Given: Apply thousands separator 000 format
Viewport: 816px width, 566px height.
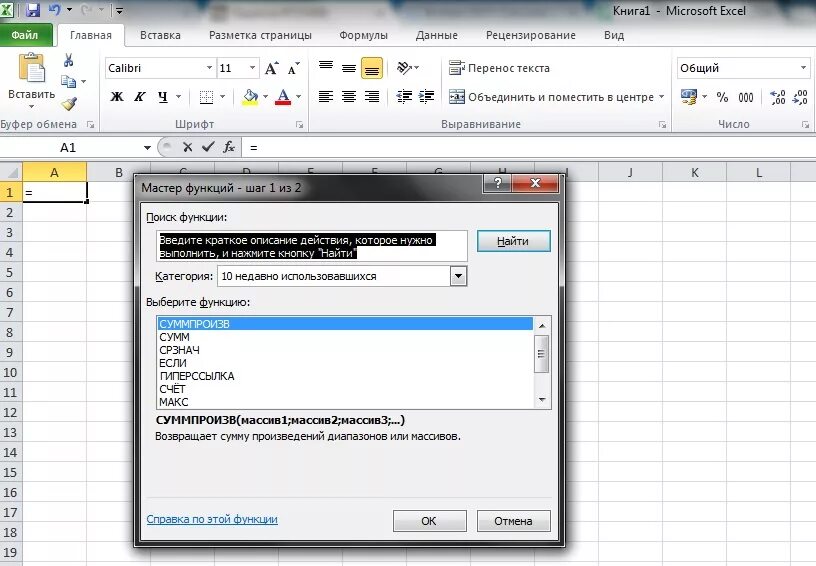Looking at the screenshot, I should (x=746, y=97).
